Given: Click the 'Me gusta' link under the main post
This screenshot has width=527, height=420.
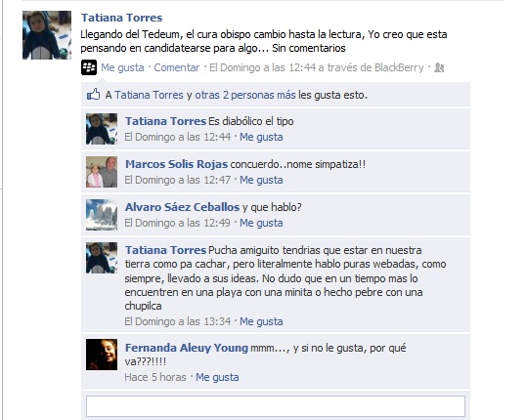Looking at the screenshot, I should [x=122, y=67].
